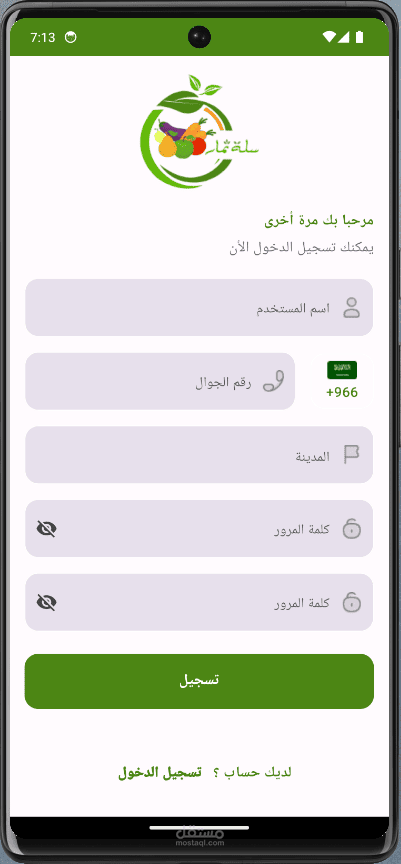Screen dimensions: 401x864
Task: Tap the battery icon in status bar
Action: tap(360, 37)
